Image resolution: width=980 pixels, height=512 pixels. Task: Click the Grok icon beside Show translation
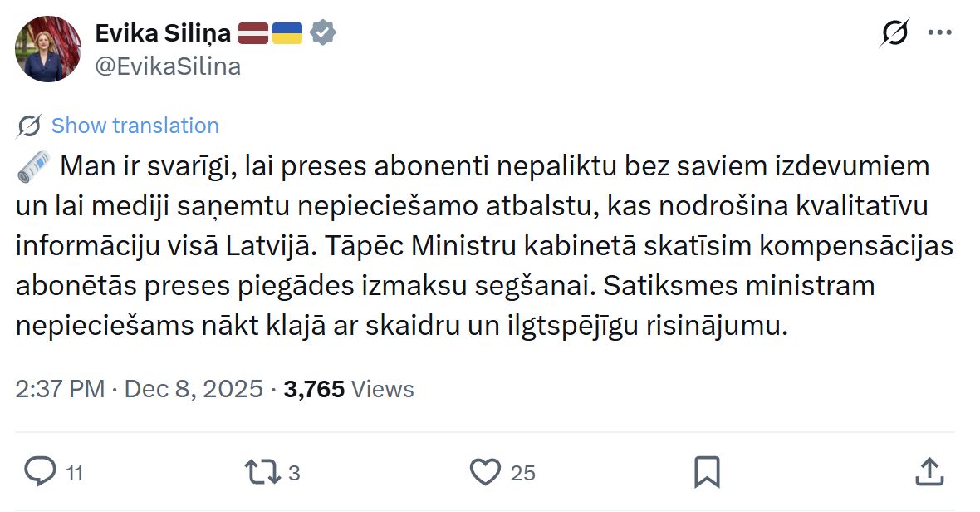tap(29, 126)
